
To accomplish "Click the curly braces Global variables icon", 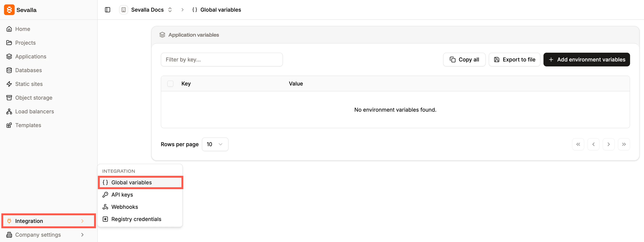I will point(105,182).
